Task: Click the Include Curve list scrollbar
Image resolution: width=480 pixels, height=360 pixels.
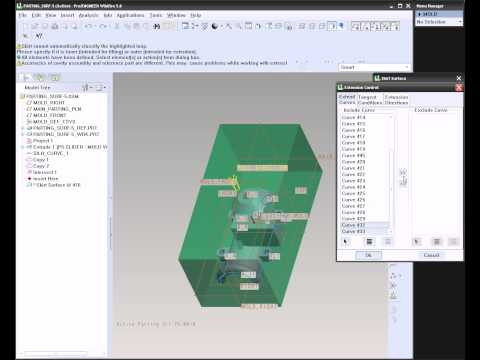Action: (x=391, y=174)
